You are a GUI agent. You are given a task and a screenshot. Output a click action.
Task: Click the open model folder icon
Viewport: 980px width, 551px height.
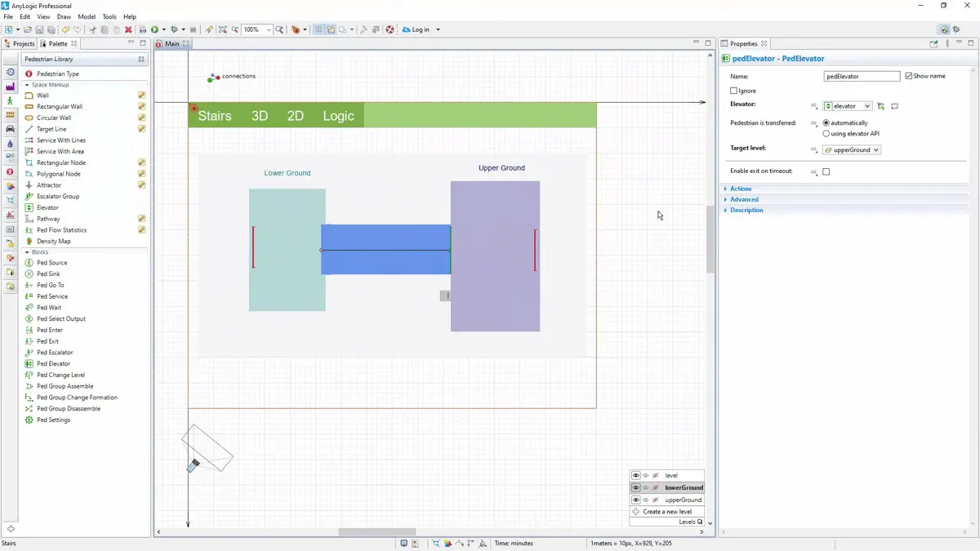[x=29, y=29]
